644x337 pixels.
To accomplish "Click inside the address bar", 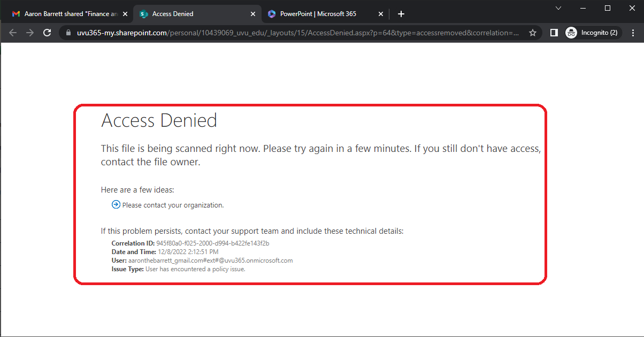I will [294, 32].
